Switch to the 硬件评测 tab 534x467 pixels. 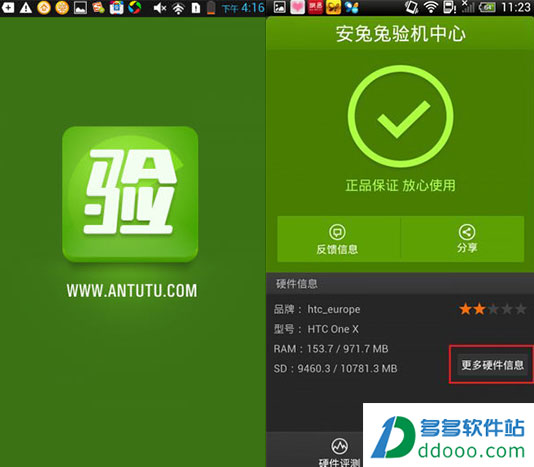339,451
